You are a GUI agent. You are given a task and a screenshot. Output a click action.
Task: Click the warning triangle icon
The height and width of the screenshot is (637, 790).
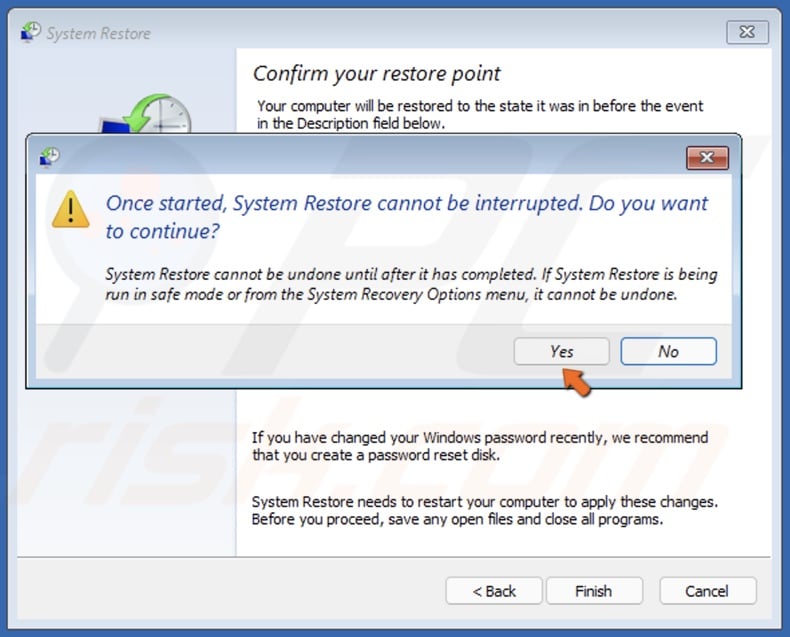pos(71,209)
